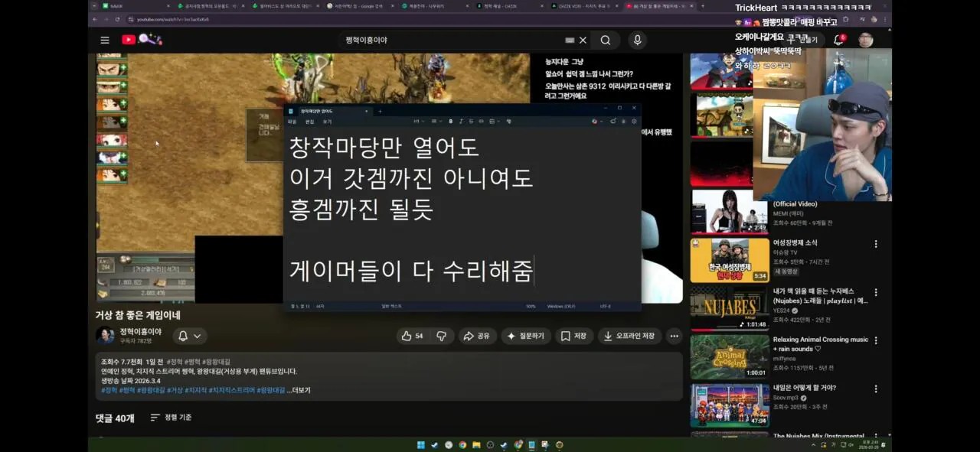Viewport: 980px width, 452px height.
Task: Click the 공유 share button
Action: click(x=477, y=336)
